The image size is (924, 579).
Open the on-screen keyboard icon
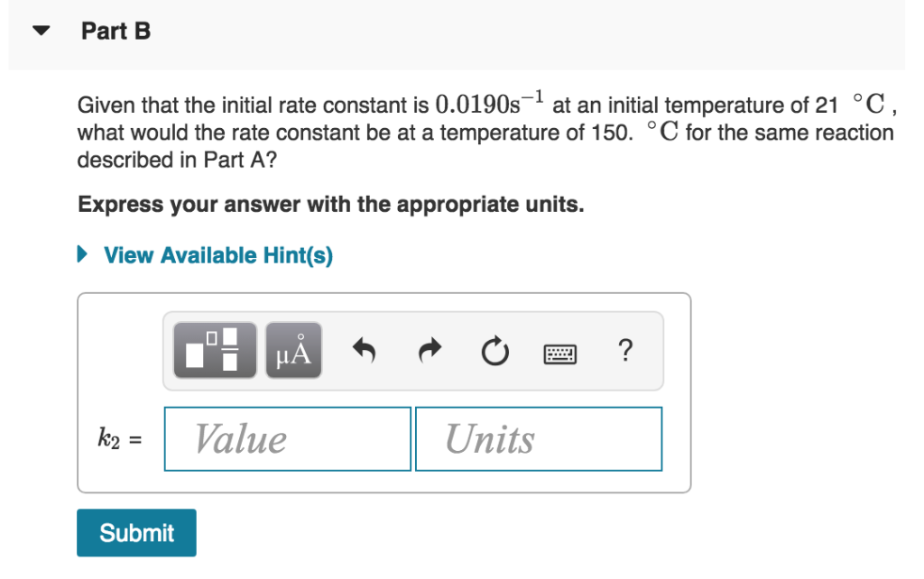(559, 353)
